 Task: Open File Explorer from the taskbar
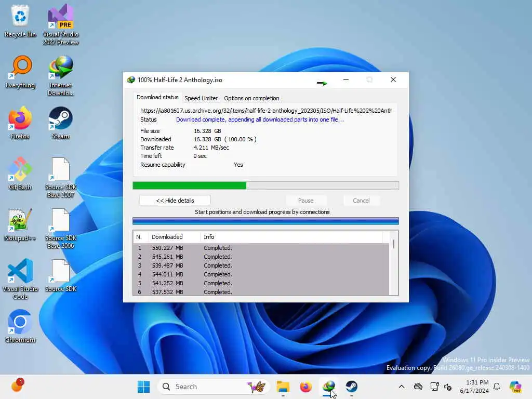[x=283, y=387]
